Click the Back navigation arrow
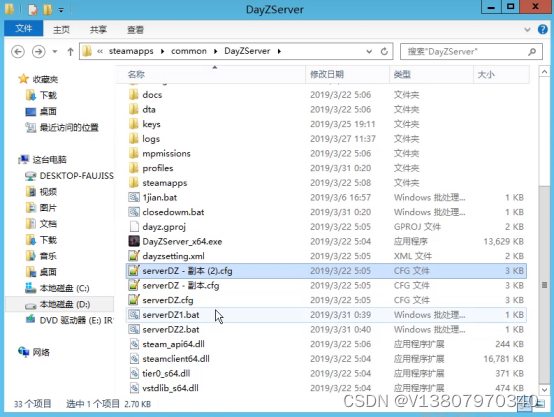 18,52
